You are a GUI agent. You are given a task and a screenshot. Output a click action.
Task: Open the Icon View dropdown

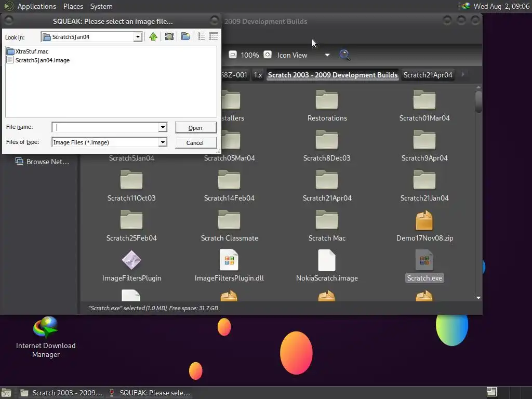303,55
